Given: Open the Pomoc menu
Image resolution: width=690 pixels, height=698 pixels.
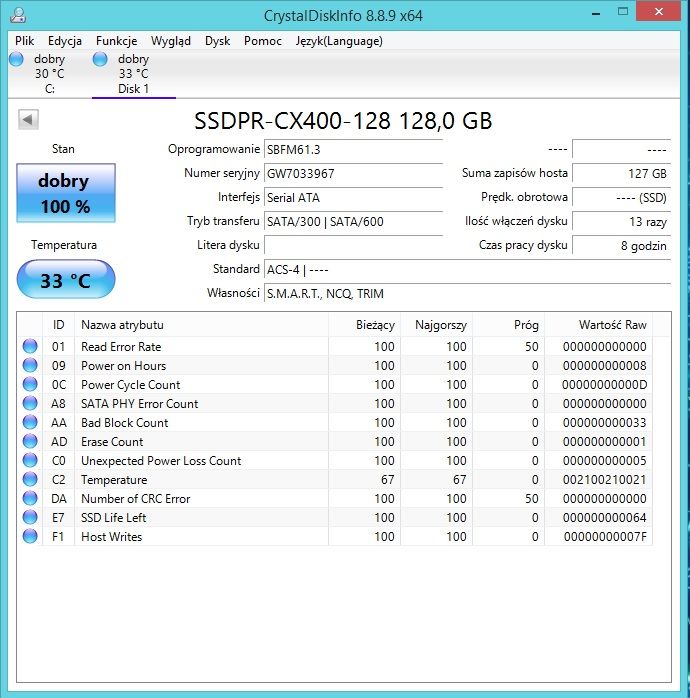Looking at the screenshot, I should tap(263, 41).
